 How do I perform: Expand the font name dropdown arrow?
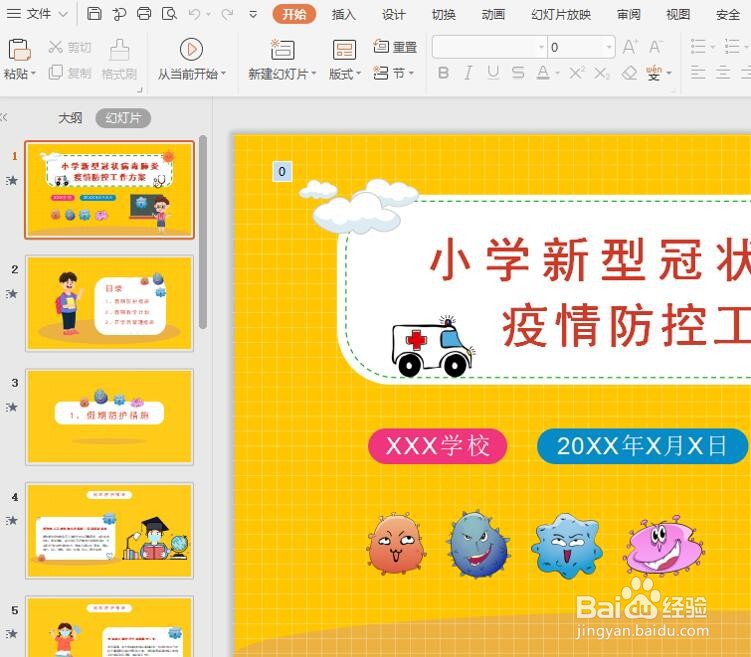pos(542,47)
